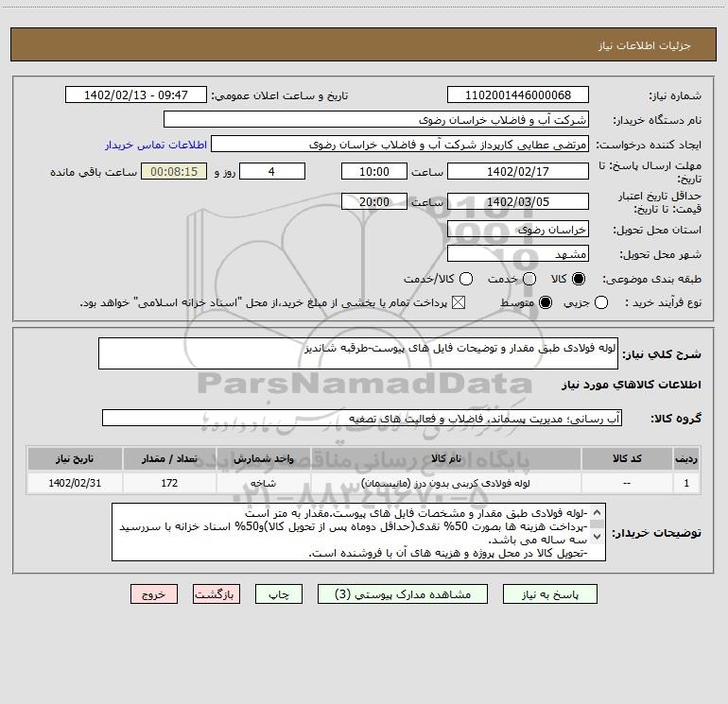This screenshot has height=704, width=728.
Task: Click the row number cell 1
Action: (686, 483)
